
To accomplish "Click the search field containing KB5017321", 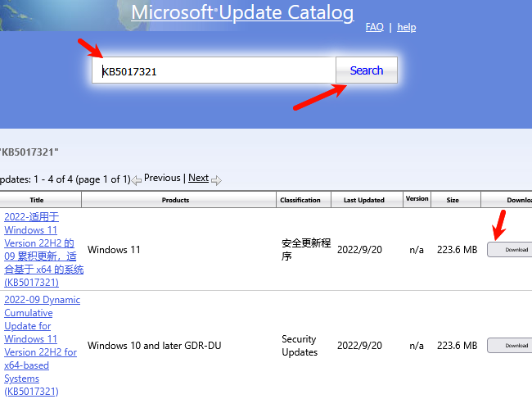I will tap(214, 70).
